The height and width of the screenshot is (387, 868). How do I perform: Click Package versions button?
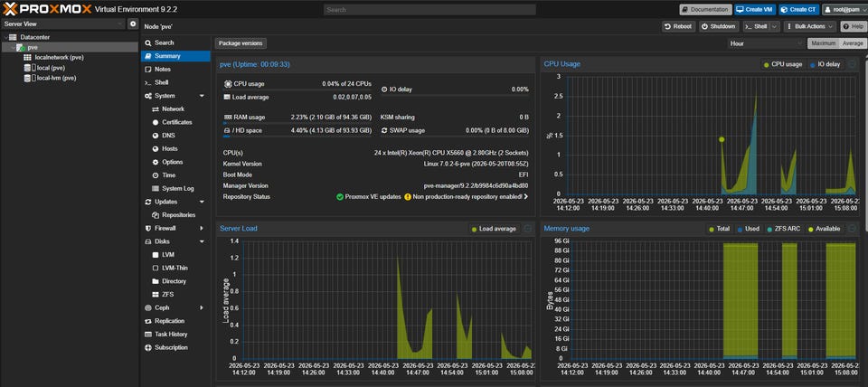pos(241,43)
